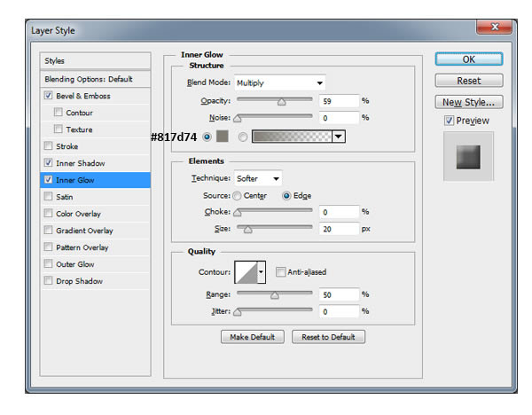Viewport: 532px width, 415px height.
Task: Select Styles in the left list
Action: click(95, 60)
